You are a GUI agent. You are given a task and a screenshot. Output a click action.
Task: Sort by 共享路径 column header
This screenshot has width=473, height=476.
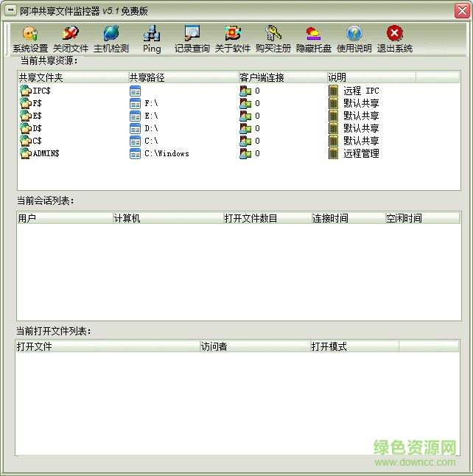tap(183, 77)
